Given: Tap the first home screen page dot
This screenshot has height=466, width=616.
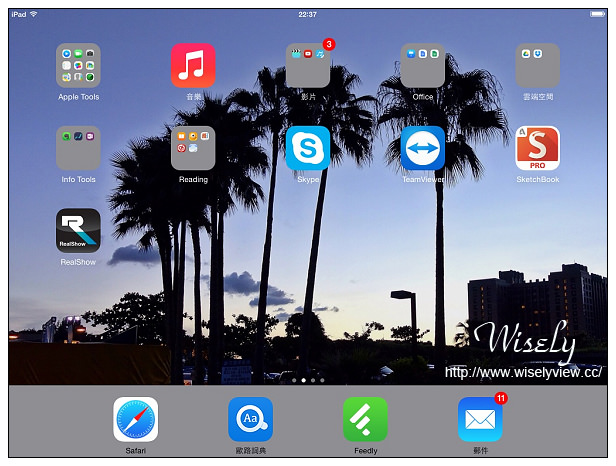Looking at the screenshot, I should click(294, 380).
